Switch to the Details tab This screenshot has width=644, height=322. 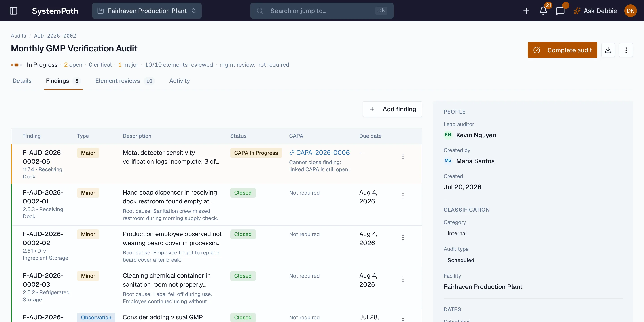click(22, 81)
